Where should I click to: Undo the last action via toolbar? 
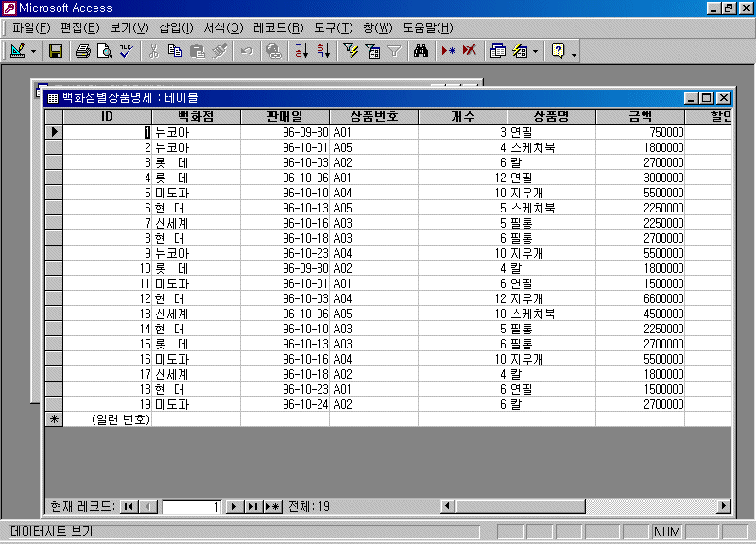247,51
